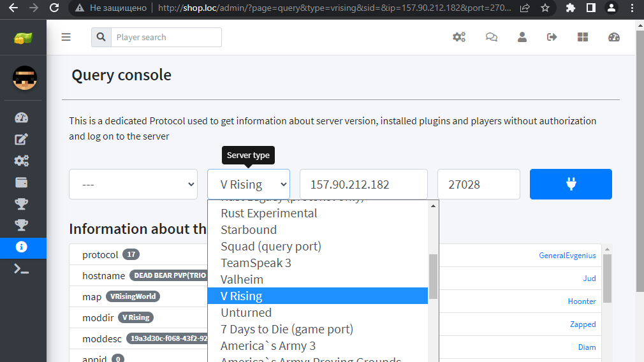Open the wallet icon in left sidebar
644x362 pixels.
[22, 183]
